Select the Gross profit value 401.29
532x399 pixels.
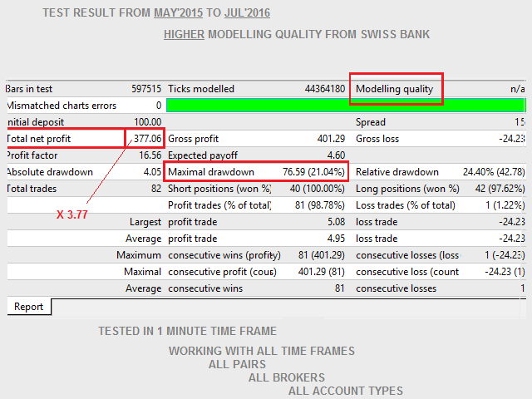(x=329, y=139)
